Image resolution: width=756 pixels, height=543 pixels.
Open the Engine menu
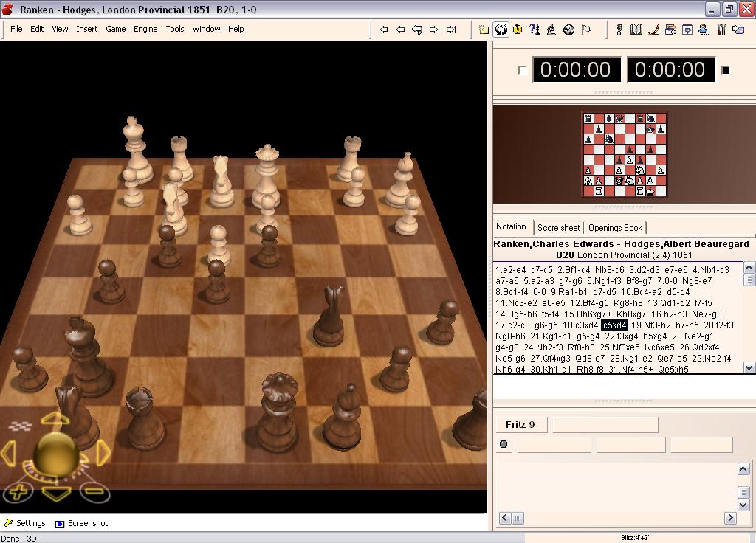(145, 29)
